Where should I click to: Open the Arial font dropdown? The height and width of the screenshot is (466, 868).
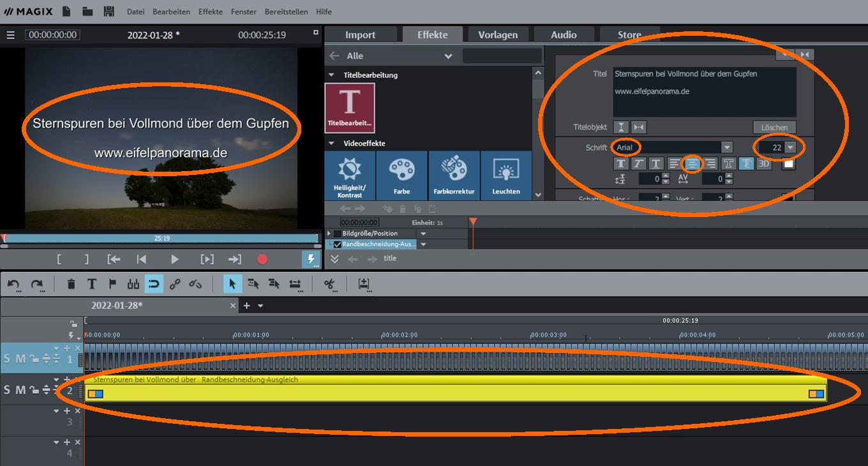pyautogui.click(x=727, y=147)
